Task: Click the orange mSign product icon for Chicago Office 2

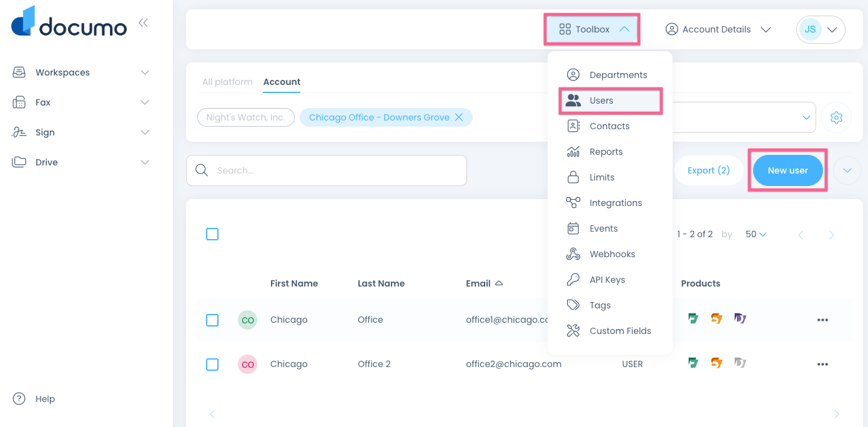Action: coord(716,362)
